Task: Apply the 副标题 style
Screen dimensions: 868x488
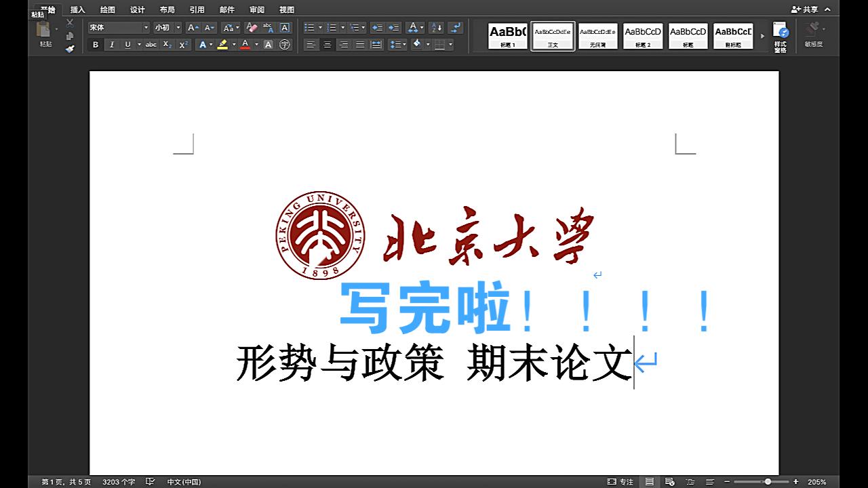Action: click(733, 36)
